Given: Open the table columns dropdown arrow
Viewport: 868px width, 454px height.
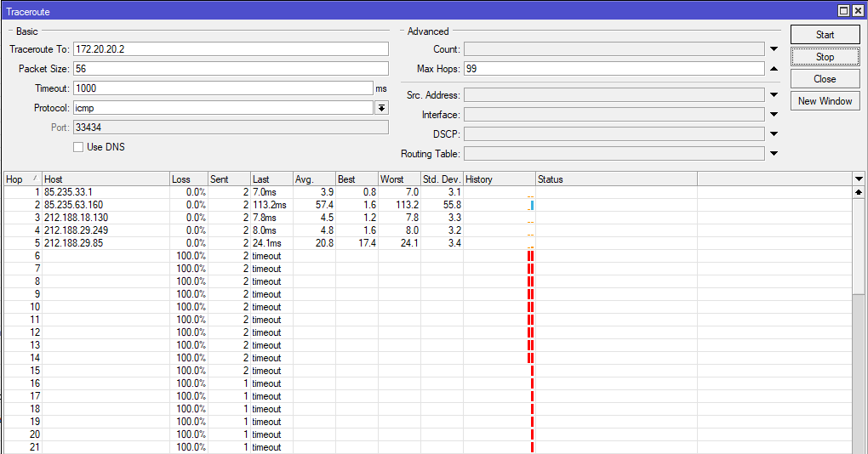Looking at the screenshot, I should (x=859, y=179).
